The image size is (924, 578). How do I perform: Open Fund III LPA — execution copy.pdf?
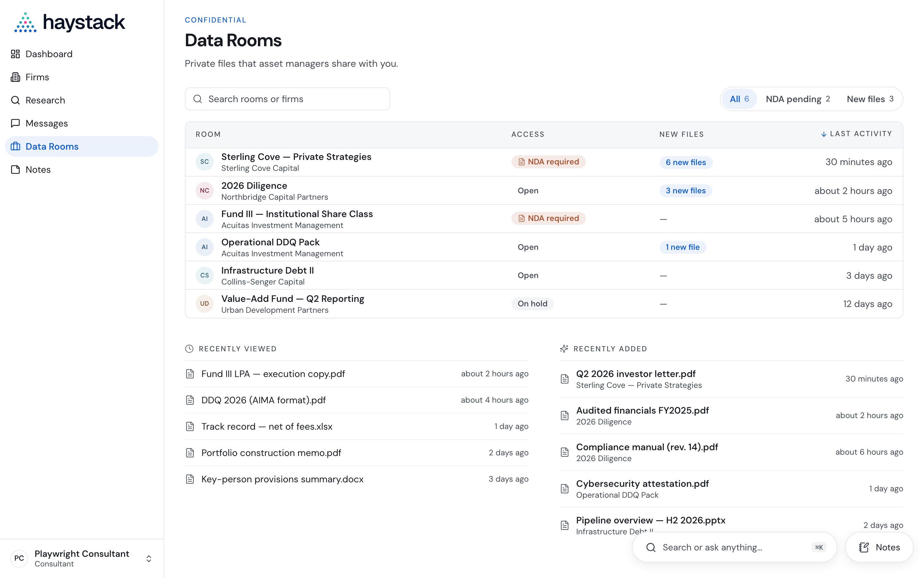273,374
